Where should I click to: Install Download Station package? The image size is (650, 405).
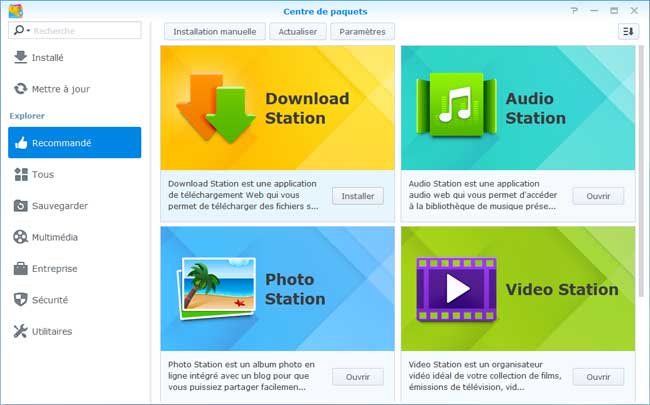[358, 196]
